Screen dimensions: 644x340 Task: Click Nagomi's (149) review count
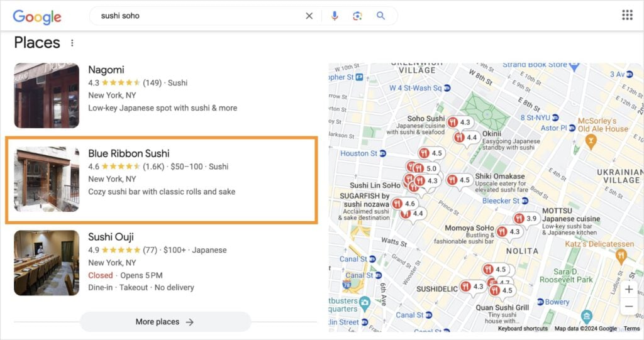(152, 83)
